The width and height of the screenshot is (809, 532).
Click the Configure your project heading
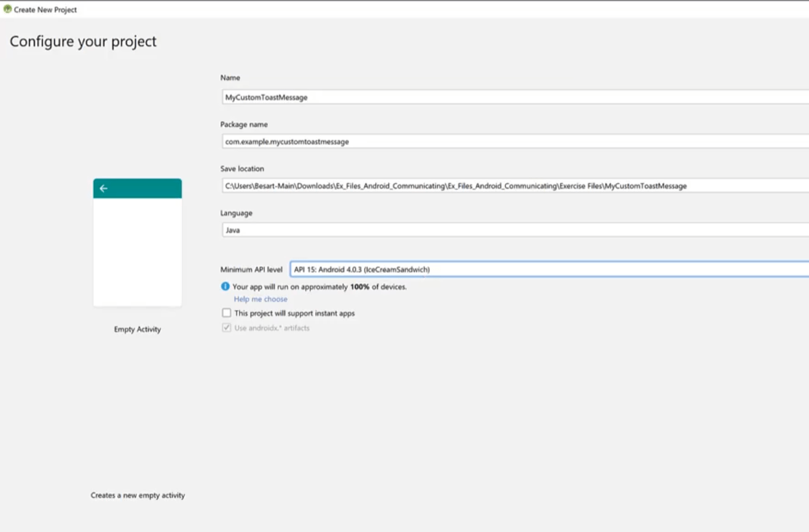pyautogui.click(x=84, y=41)
